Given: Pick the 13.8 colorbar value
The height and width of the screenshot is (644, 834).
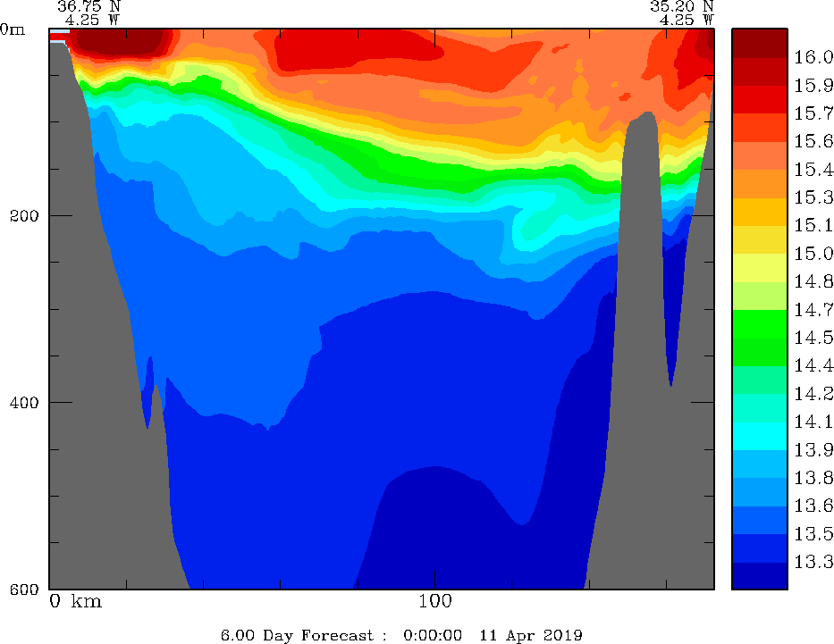Looking at the screenshot, I should 813,478.
